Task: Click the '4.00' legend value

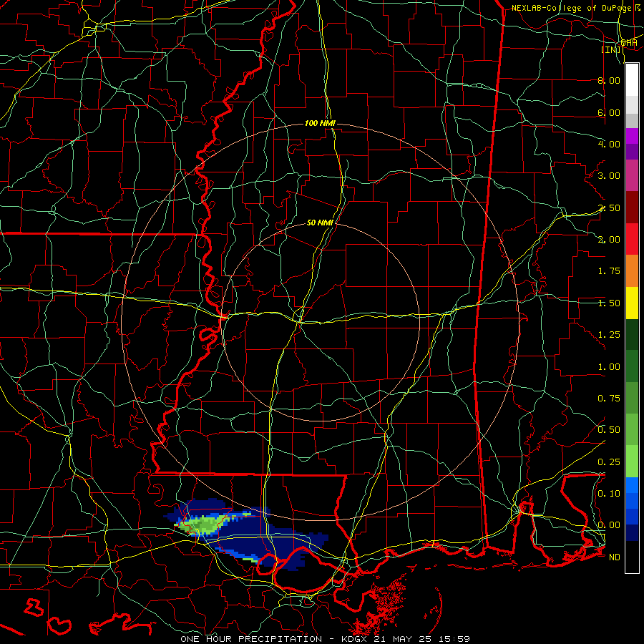Action: pyautogui.click(x=609, y=144)
